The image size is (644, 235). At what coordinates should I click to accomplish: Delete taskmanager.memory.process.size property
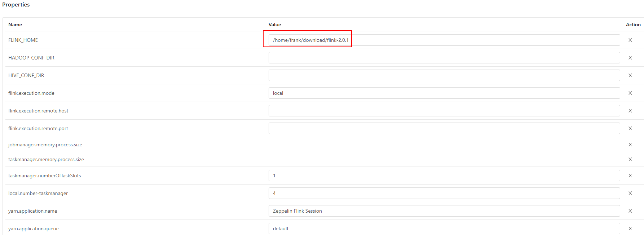630,159
